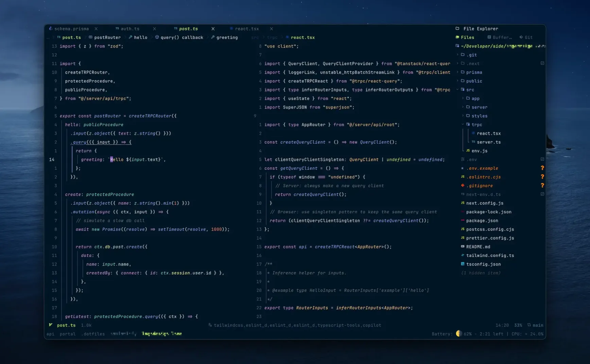Expand the public folder
This screenshot has height=364, width=590.
pyautogui.click(x=457, y=81)
